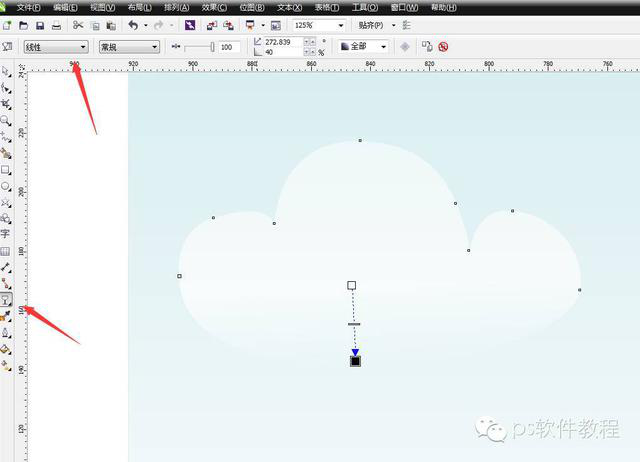640x462 pixels.
Task: Expand the application launcher arrow
Action: 263,25
